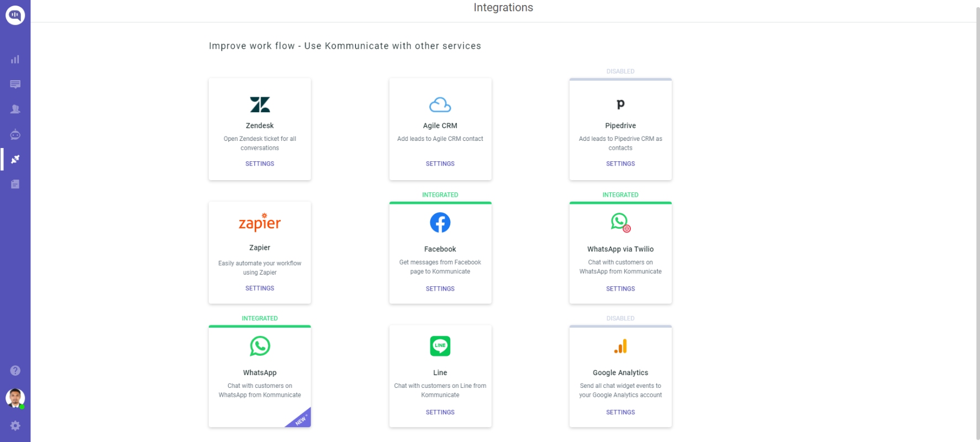Screen dimensions: 980x442
Task: Click the Facebook logo icon
Action: point(440,223)
